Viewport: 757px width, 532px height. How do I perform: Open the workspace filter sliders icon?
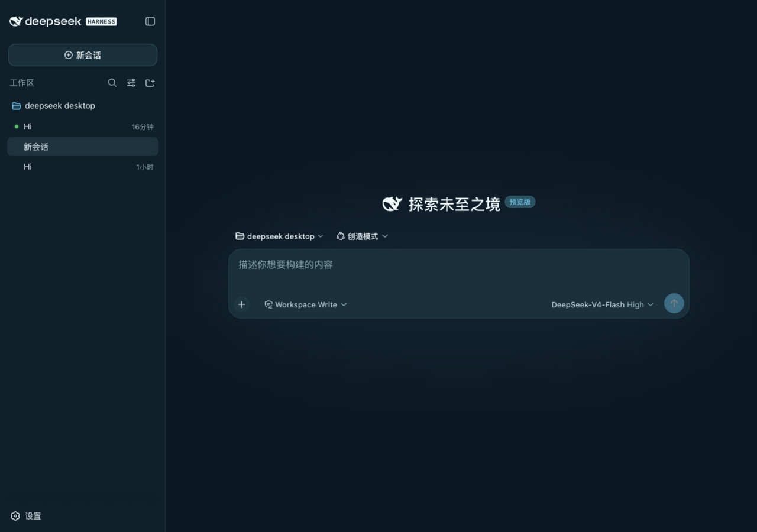pos(131,83)
